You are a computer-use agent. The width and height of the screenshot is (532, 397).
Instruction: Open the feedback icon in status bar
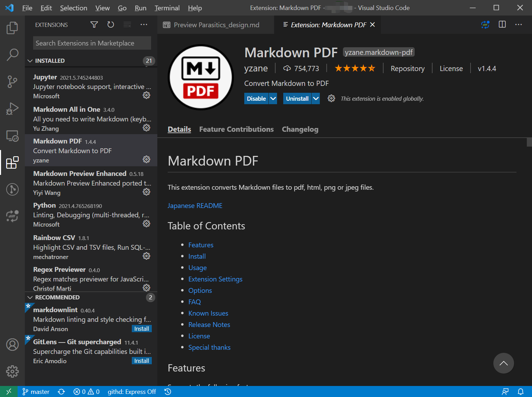tap(505, 391)
